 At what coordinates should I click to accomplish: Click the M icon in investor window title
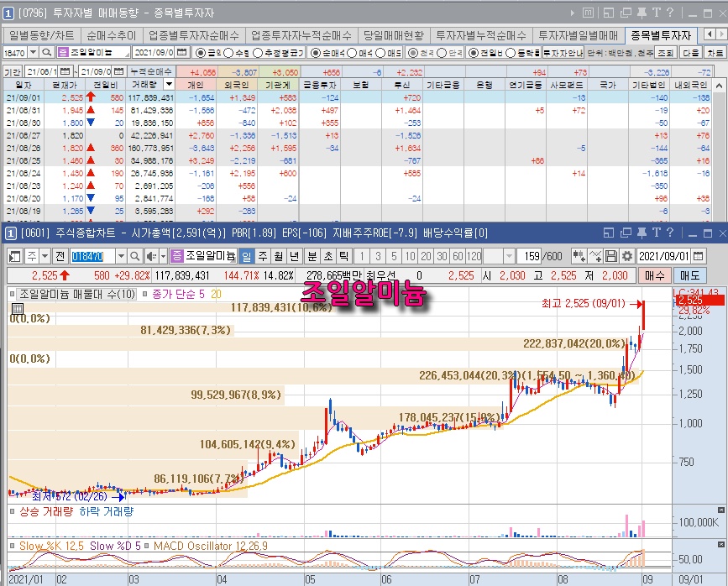coord(588,13)
